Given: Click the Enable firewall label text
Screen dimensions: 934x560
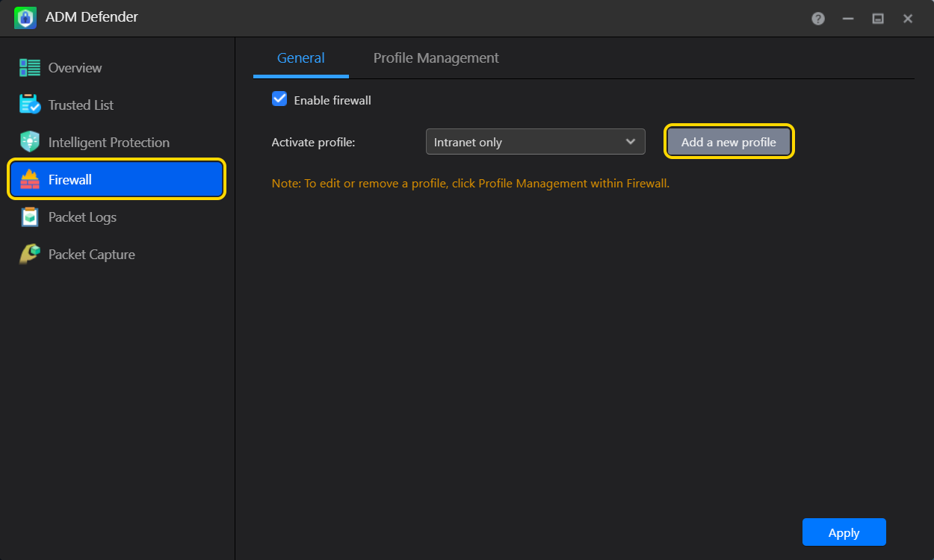Looking at the screenshot, I should [x=333, y=100].
